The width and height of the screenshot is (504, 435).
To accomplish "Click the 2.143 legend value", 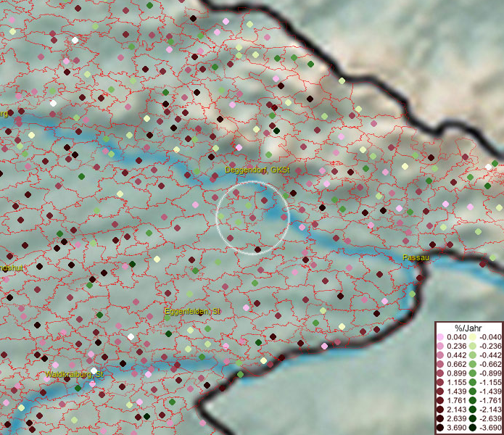I will 456,410.
